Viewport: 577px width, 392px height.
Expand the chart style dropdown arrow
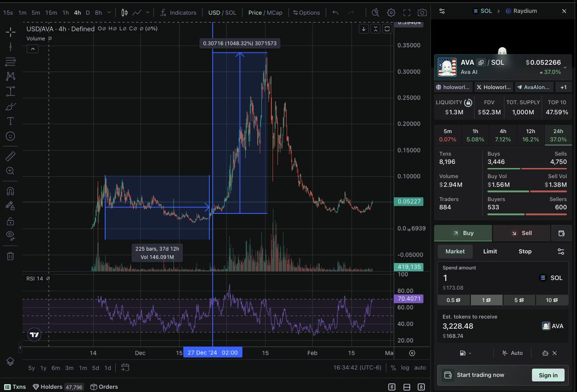148,12
